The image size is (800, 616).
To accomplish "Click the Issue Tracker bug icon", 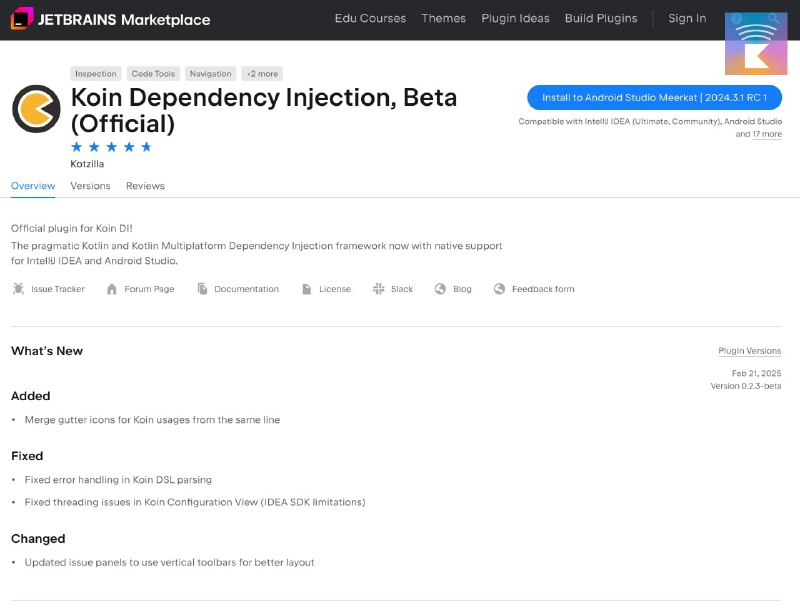I will click(18, 289).
